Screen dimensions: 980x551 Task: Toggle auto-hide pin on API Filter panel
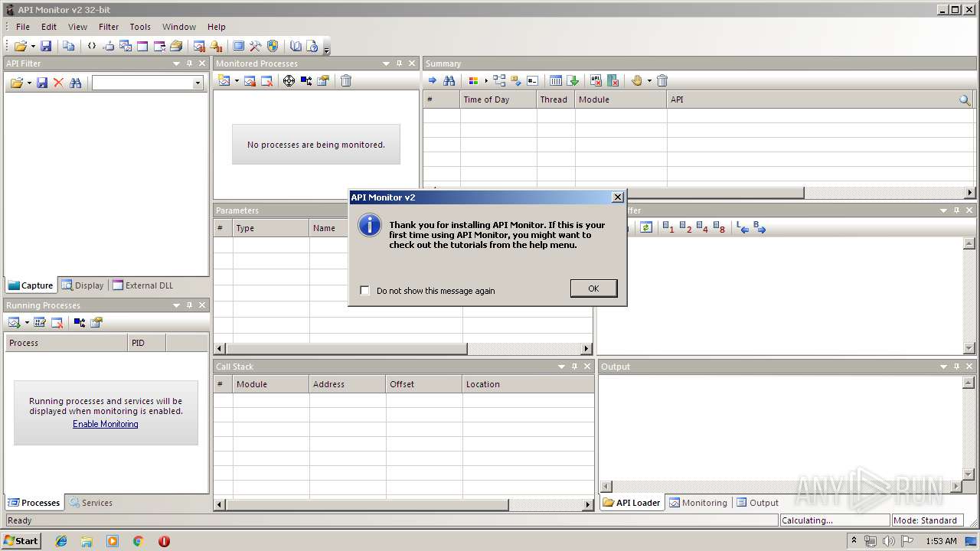(x=189, y=64)
